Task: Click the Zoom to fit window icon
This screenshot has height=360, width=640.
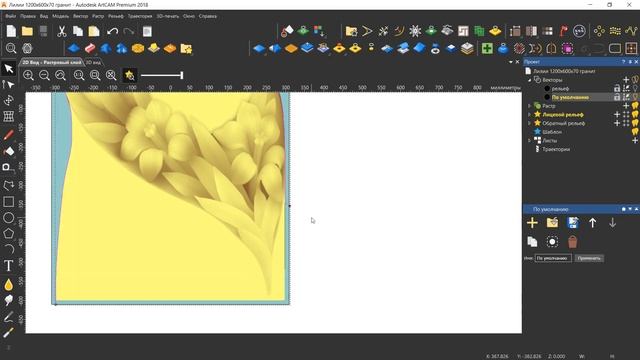Action: 111,75
